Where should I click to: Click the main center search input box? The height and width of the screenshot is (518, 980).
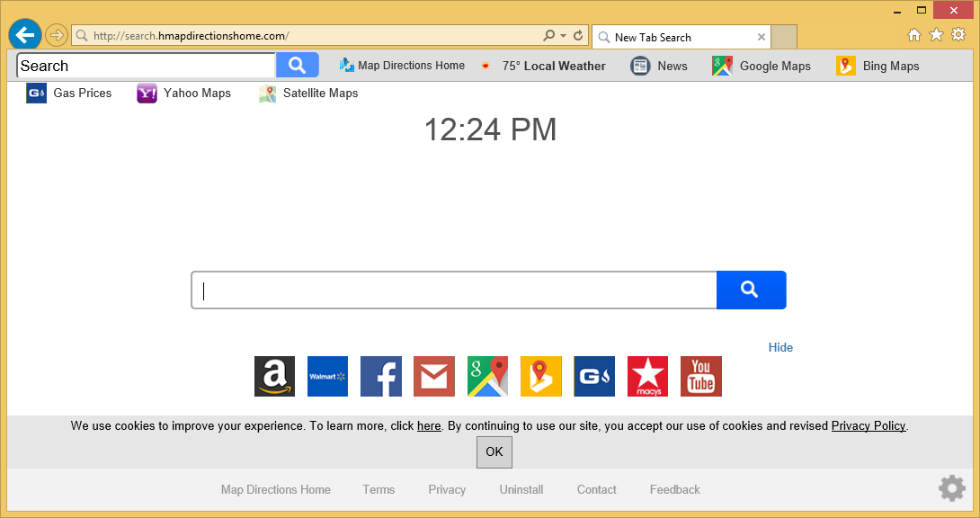[454, 290]
